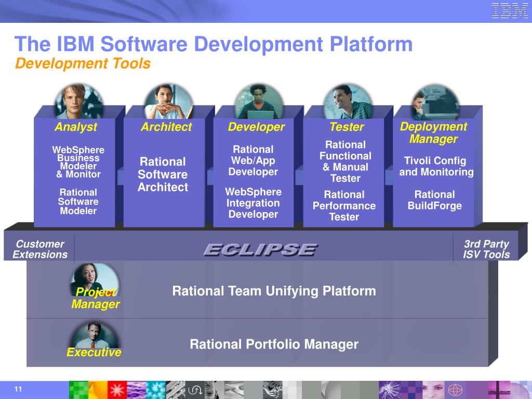The image size is (532, 399).
Task: Click 'Rational Performance Tester' text
Action: point(344,206)
